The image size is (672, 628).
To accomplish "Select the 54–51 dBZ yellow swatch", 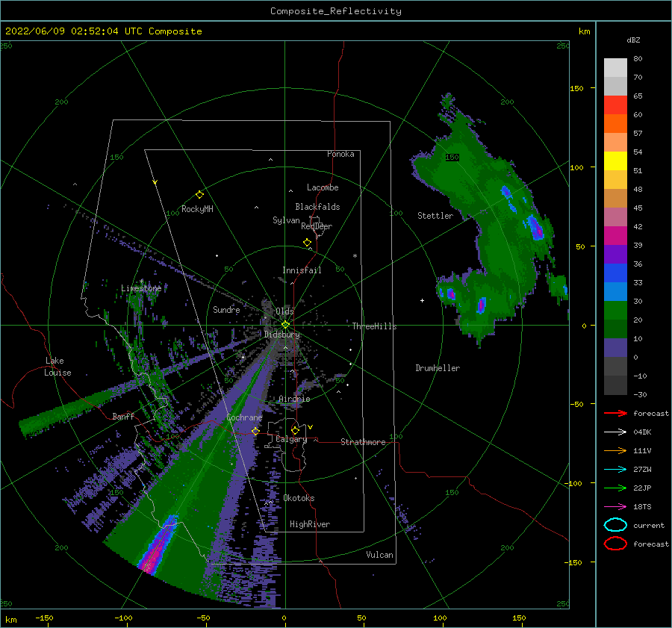I will pyautogui.click(x=615, y=161).
